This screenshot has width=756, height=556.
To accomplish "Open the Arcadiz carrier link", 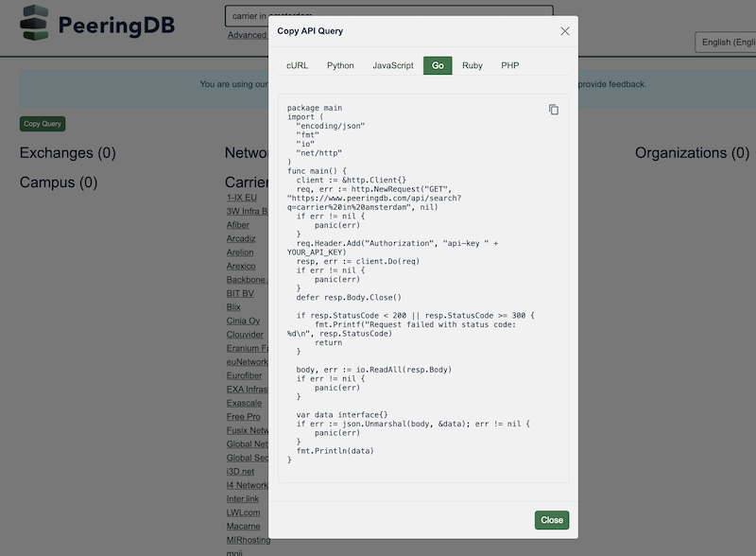I will click(241, 239).
